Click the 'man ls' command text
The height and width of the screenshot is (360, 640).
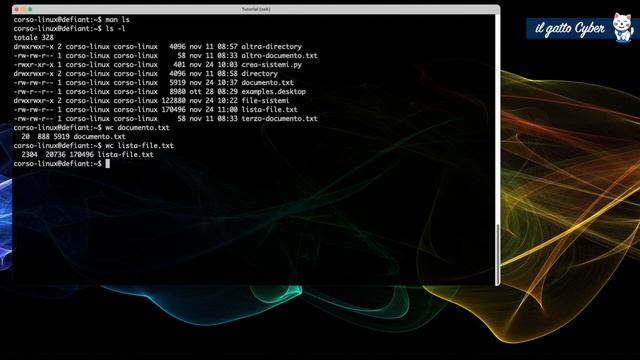coord(118,20)
